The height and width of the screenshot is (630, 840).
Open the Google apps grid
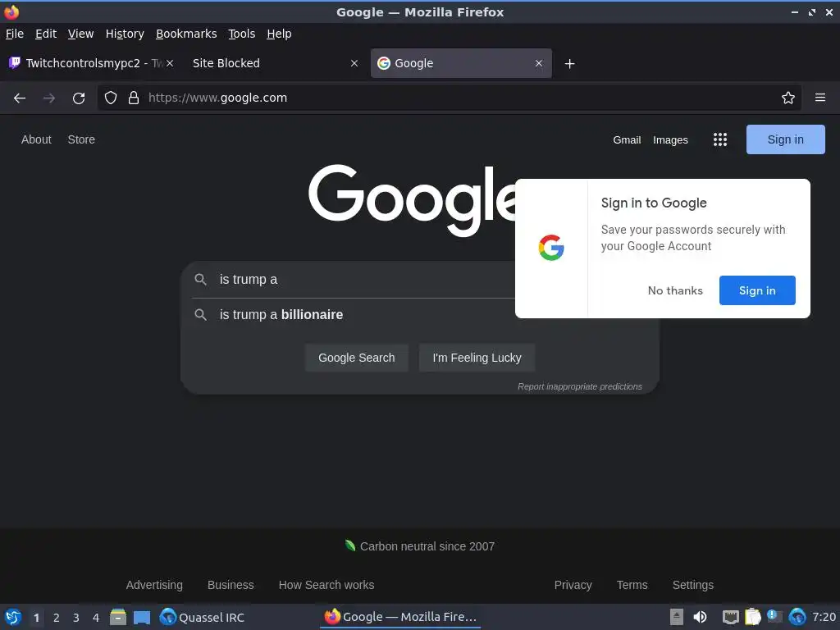click(720, 139)
